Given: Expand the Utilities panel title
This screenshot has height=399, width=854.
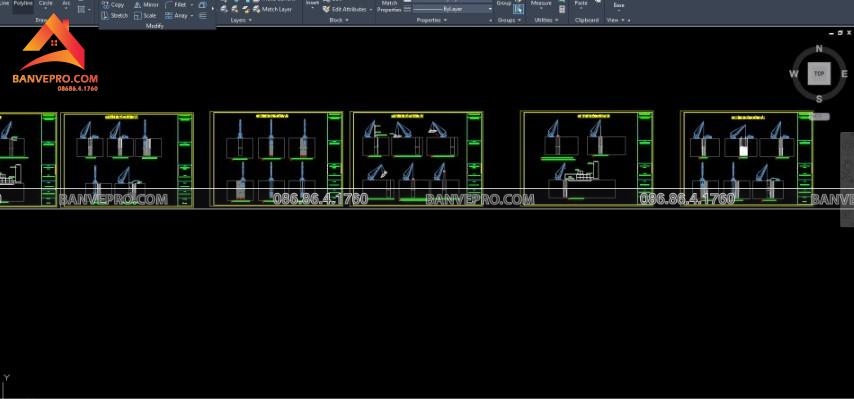Looking at the screenshot, I should coord(547,20).
